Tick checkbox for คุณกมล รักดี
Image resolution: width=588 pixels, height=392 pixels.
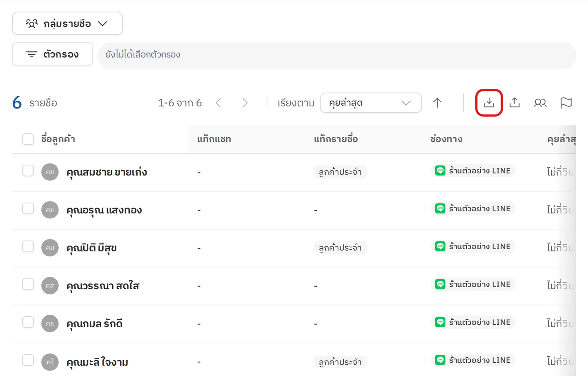click(x=28, y=322)
